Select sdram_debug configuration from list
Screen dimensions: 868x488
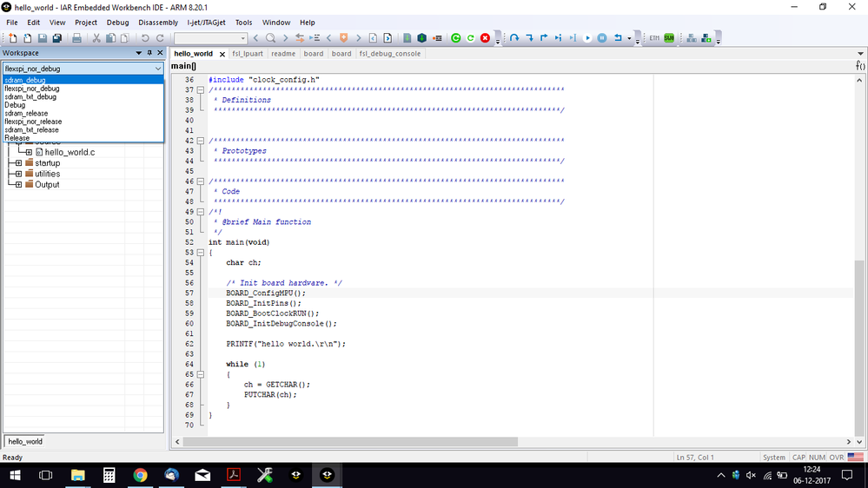tap(83, 80)
